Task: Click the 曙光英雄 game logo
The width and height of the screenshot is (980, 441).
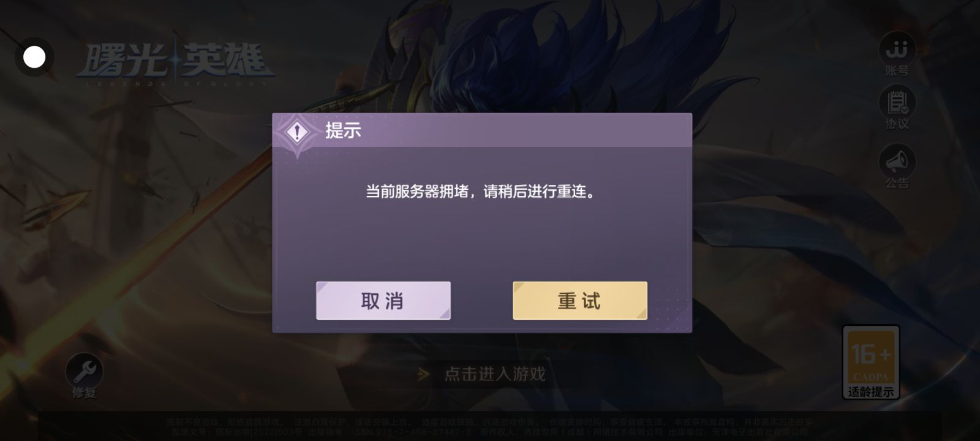Action: tap(175, 63)
